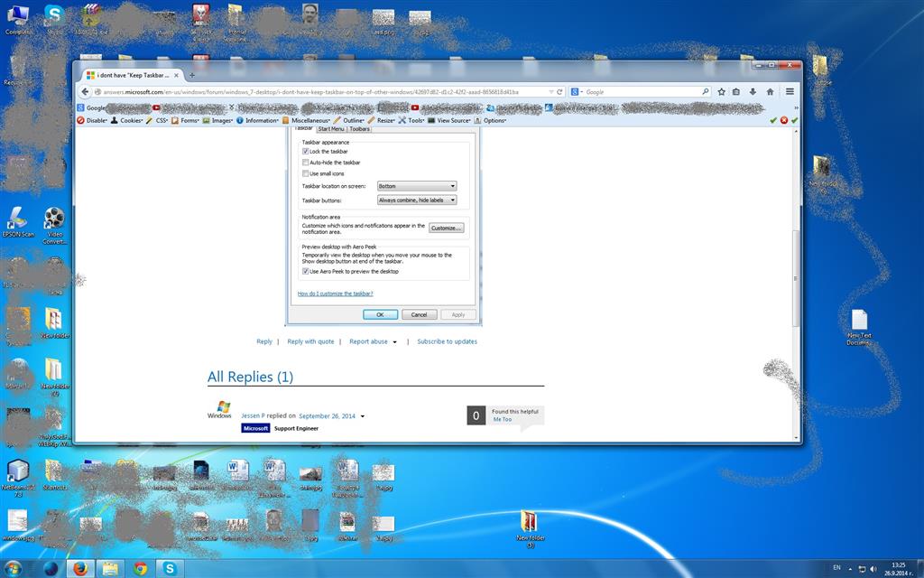This screenshot has height=578, width=924.
Task: Select the windows.jpg desktop file
Action: (18, 526)
